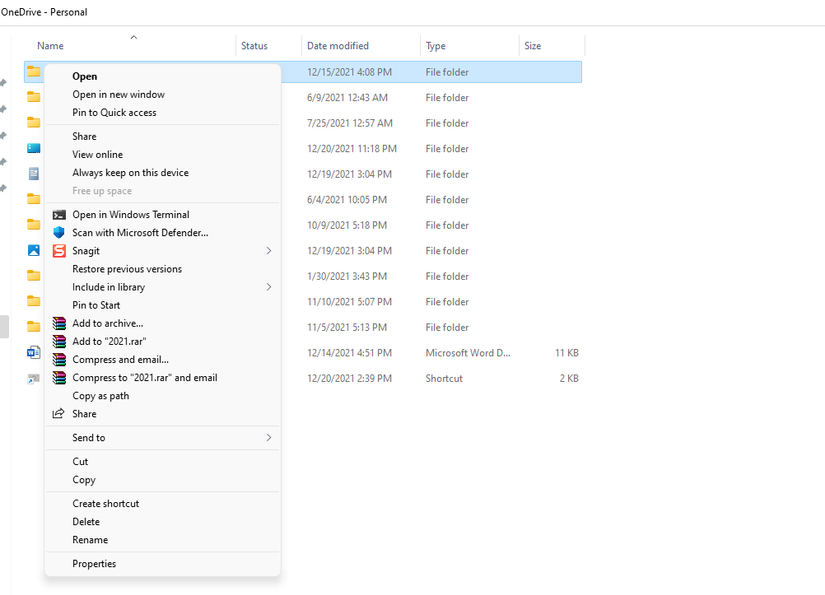Select the folder icon dated 6/4/2021

click(x=34, y=199)
